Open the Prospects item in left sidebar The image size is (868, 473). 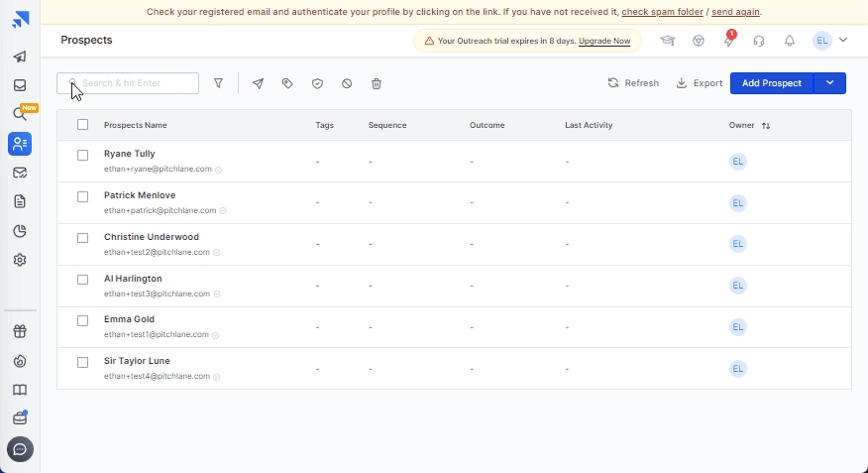pyautogui.click(x=20, y=144)
